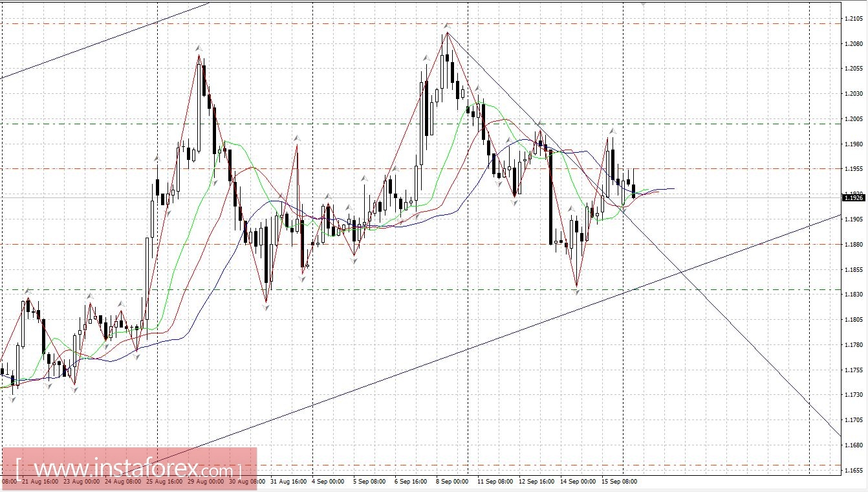
Task: Select the 6 Sep 16:00 time label
Action: click(411, 482)
